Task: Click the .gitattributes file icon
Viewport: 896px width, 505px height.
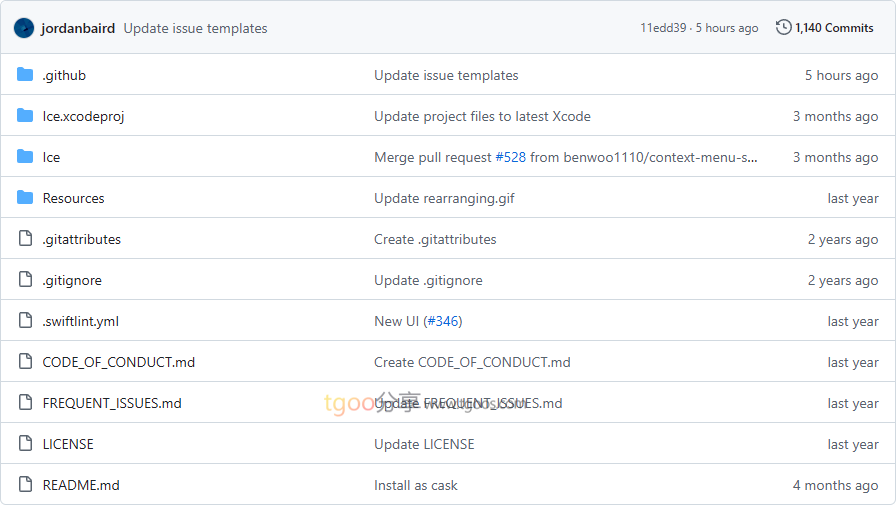Action: pyautogui.click(x=25, y=239)
